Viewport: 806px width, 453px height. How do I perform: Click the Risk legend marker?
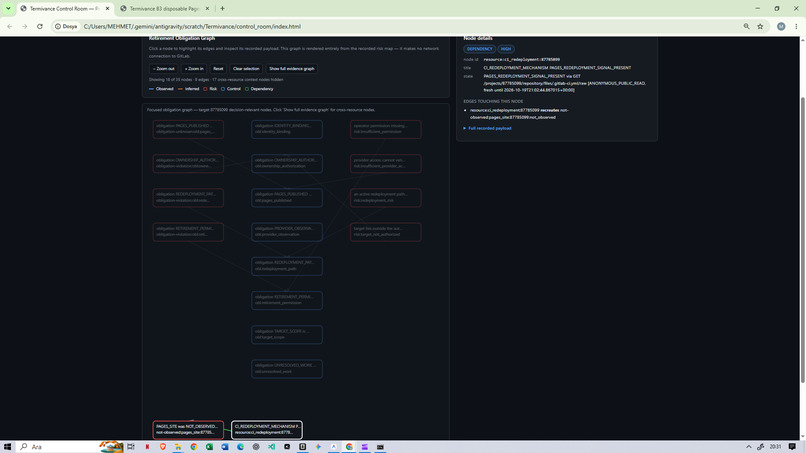205,89
